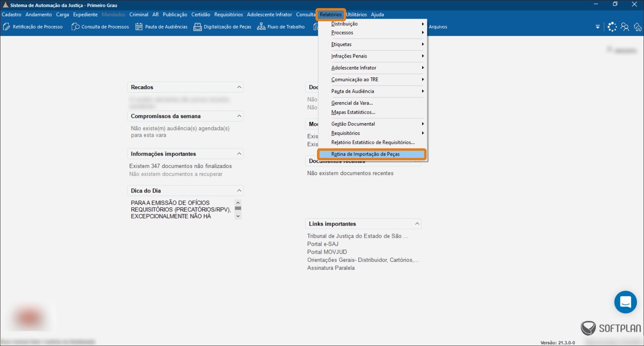Collapse the Recados panel

pos(239,87)
